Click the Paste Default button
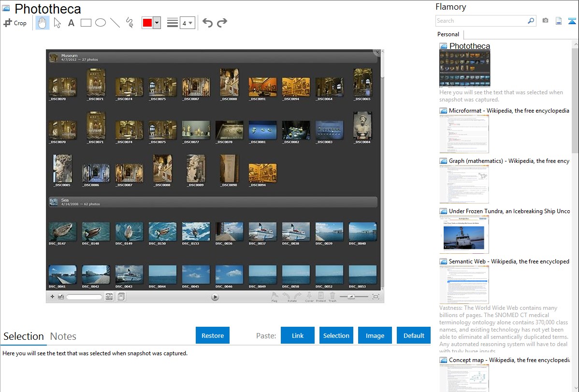This screenshot has height=392, width=579. click(414, 335)
